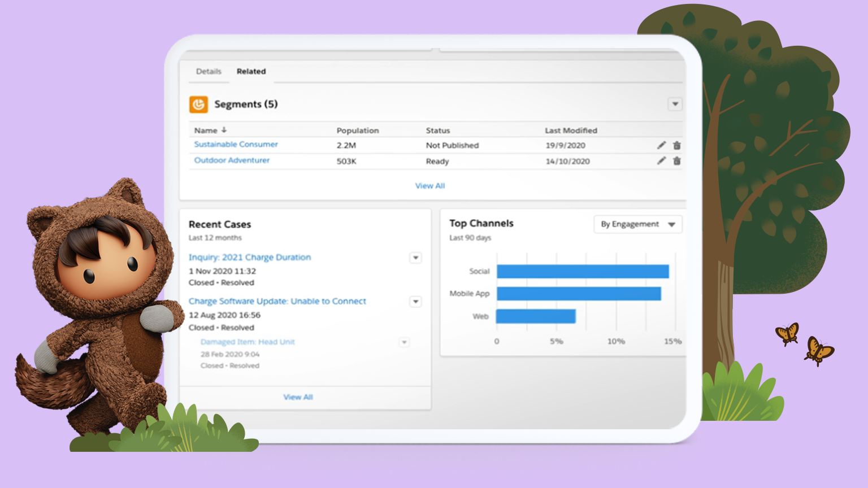Click the Not Published status cell
The height and width of the screenshot is (488, 868).
[452, 146]
